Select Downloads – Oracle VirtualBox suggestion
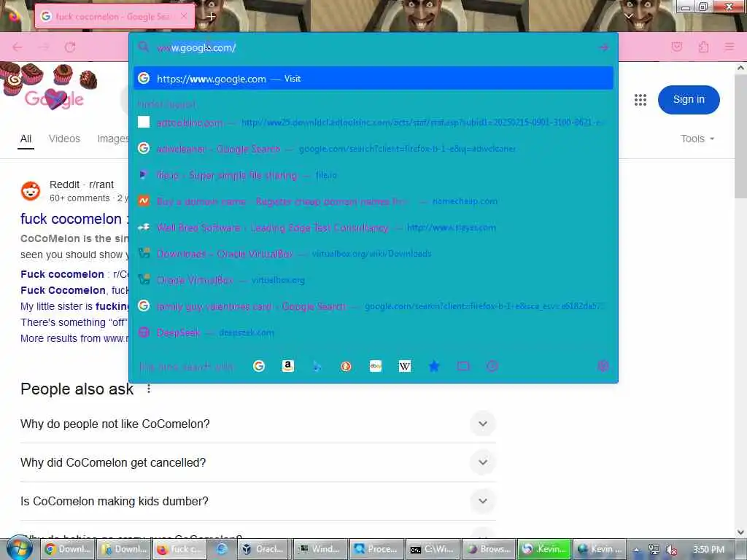This screenshot has height=560, width=747. click(373, 254)
